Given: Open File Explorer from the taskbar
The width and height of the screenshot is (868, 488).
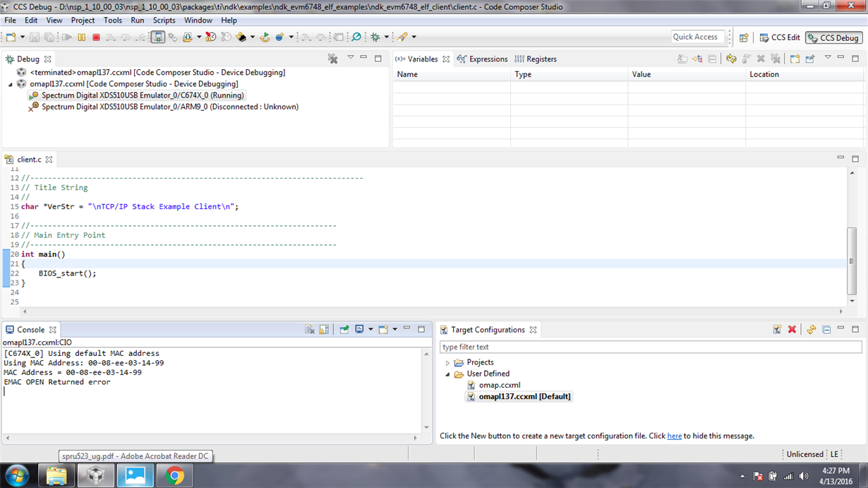Looking at the screenshot, I should [x=56, y=476].
